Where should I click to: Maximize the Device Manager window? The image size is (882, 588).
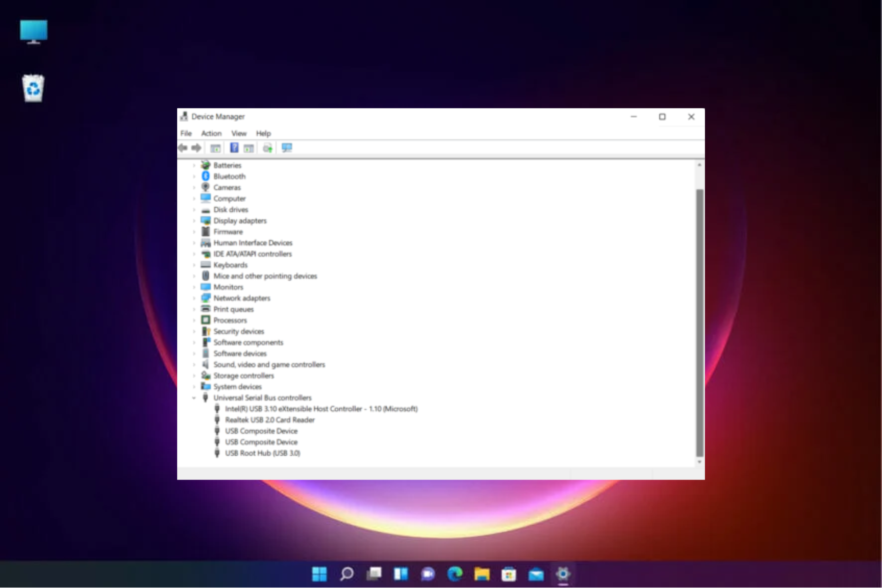(x=662, y=117)
